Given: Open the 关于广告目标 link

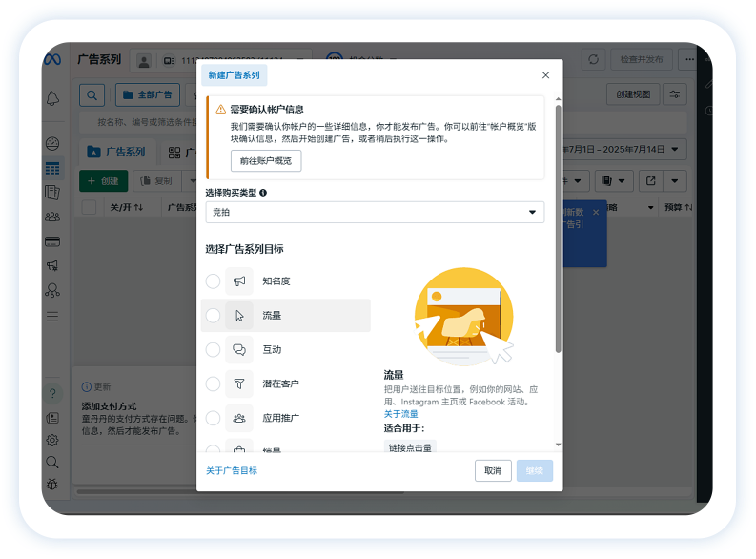Looking at the screenshot, I should [x=232, y=470].
